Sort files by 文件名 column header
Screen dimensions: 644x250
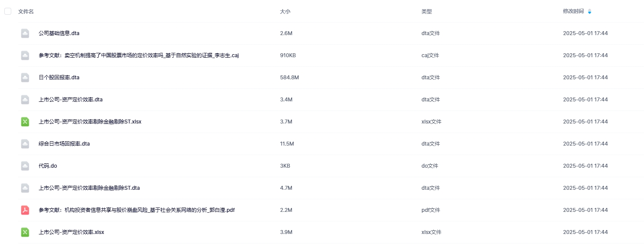(x=26, y=11)
